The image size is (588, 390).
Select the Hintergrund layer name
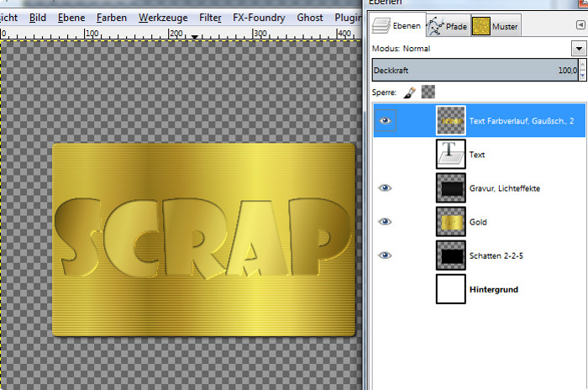pyautogui.click(x=494, y=289)
